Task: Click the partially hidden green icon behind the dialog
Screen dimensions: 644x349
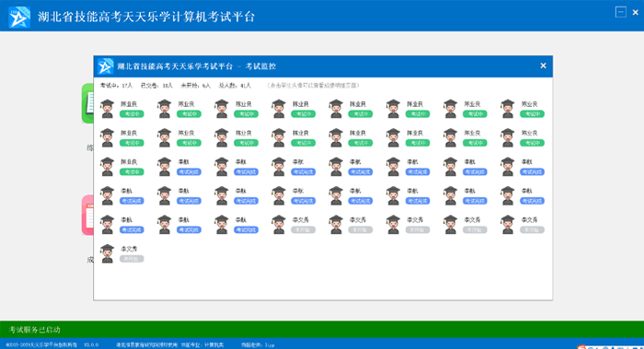Action: coord(87,103)
